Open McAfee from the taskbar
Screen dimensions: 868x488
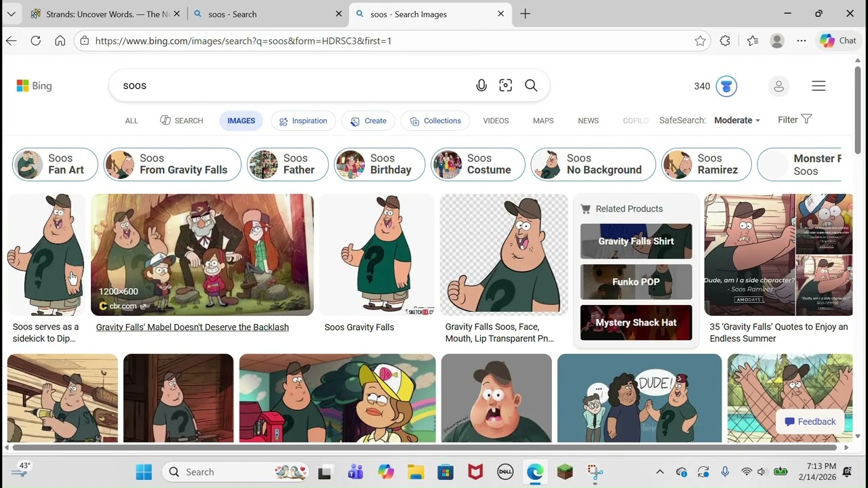pos(475,472)
